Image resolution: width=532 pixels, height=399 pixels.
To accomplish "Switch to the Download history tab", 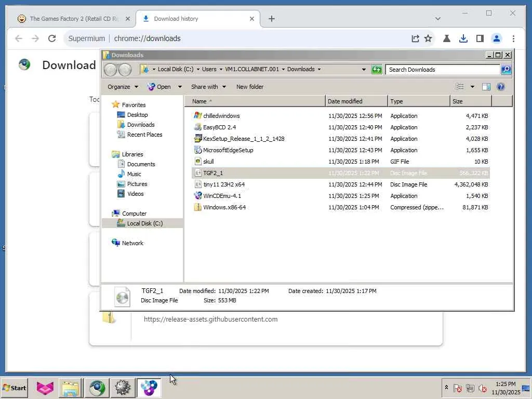I will 197,19.
